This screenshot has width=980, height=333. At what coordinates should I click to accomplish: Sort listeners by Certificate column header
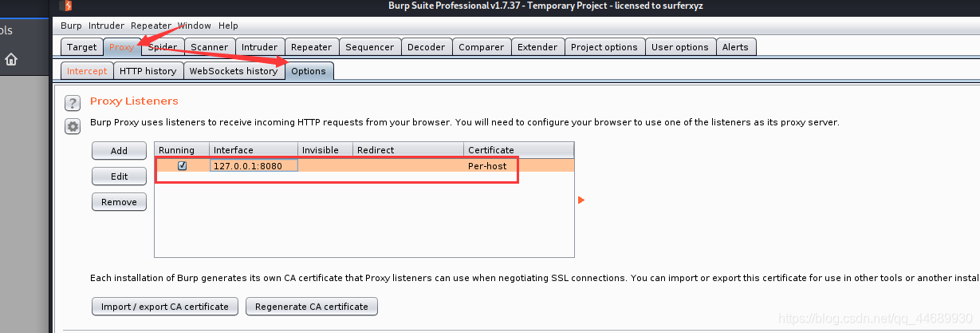point(519,150)
